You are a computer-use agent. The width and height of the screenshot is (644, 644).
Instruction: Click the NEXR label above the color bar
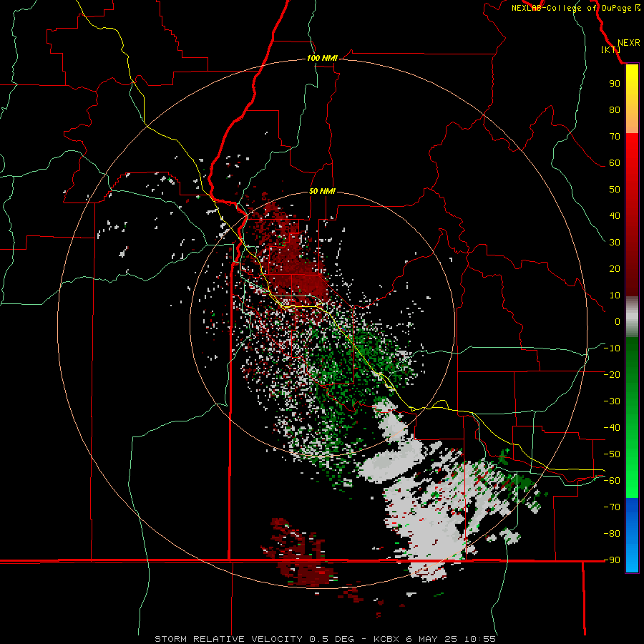[629, 43]
